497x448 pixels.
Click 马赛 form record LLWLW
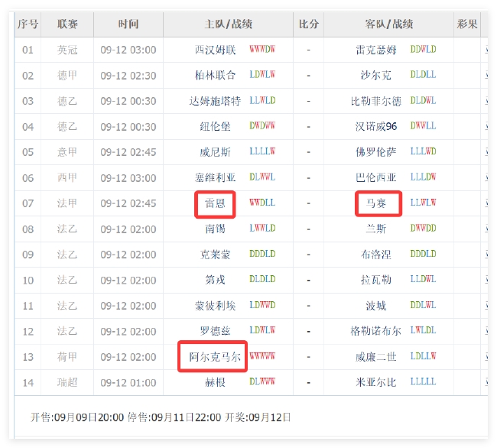(x=423, y=203)
